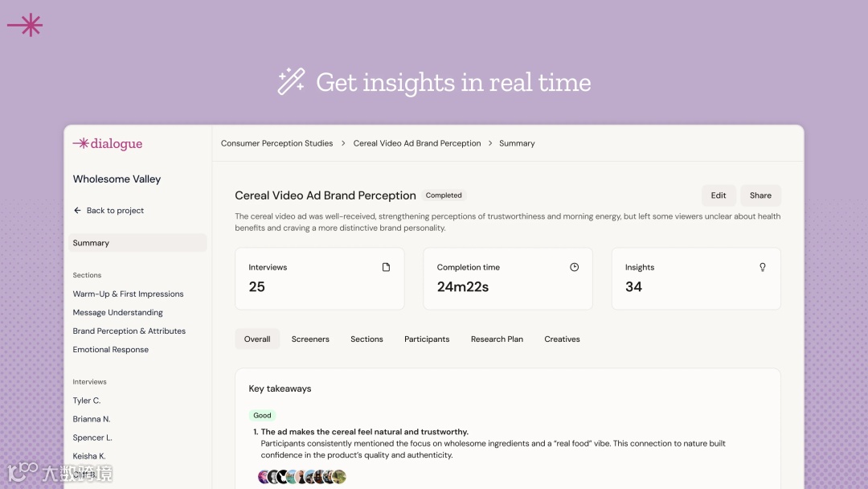The width and height of the screenshot is (868, 489).
Task: Switch to the Screeners tab
Action: coord(310,339)
